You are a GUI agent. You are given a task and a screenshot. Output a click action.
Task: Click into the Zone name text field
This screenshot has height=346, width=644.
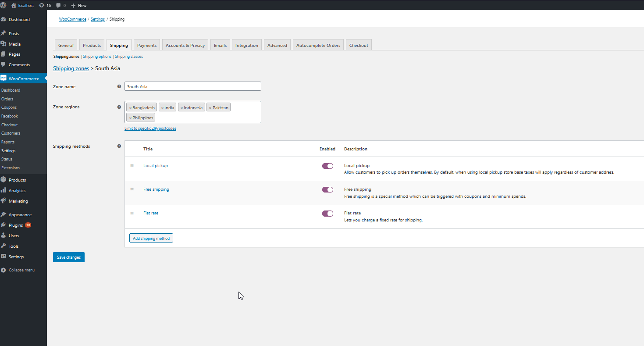(193, 86)
